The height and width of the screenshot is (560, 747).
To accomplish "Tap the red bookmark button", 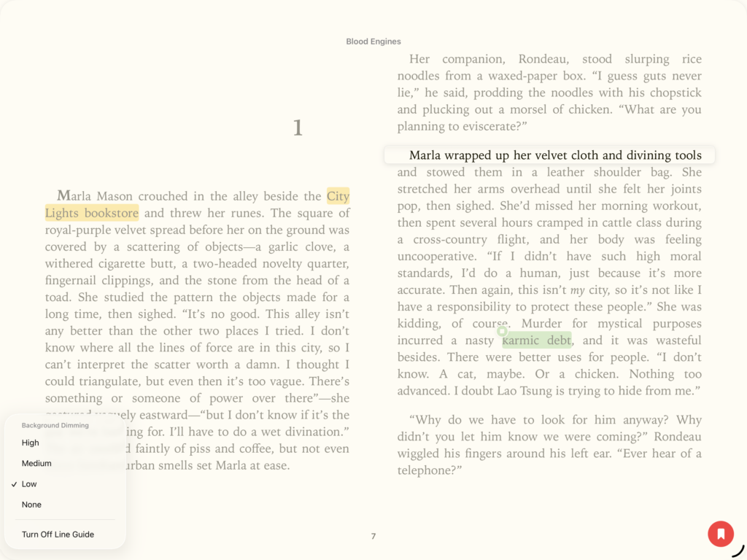I will tap(721, 534).
